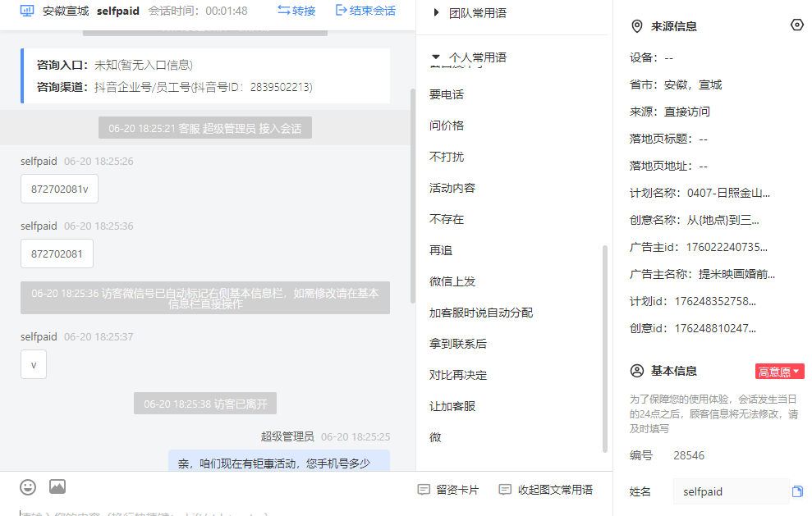The width and height of the screenshot is (812, 516).
Task: Click the message bubble 872702081
Action: tap(57, 253)
